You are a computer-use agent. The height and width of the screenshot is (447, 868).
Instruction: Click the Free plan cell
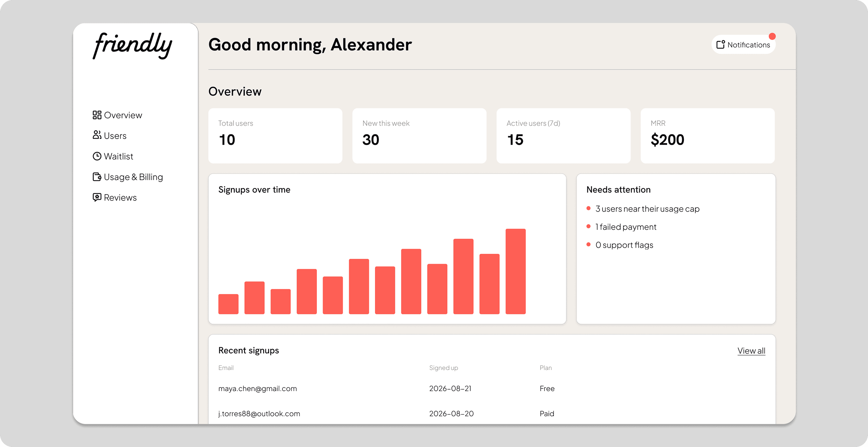(547, 388)
